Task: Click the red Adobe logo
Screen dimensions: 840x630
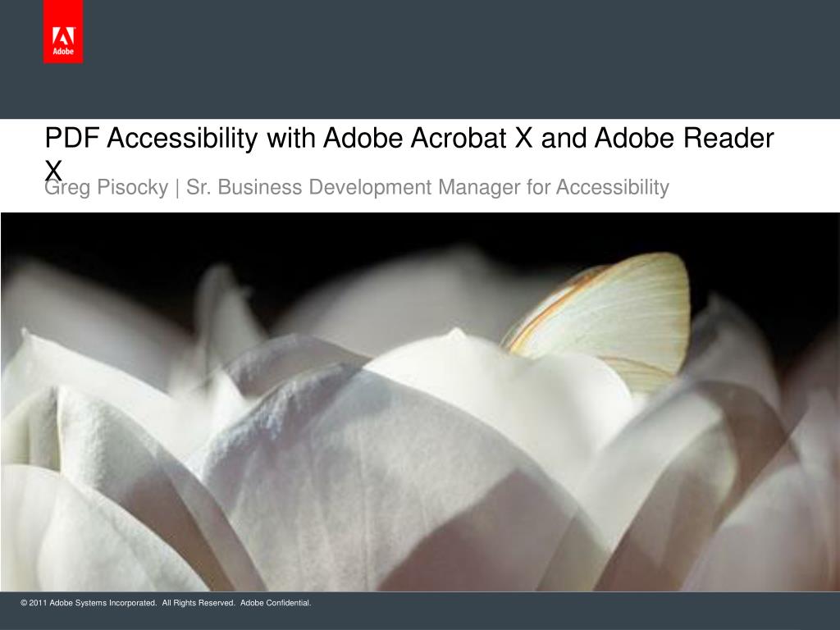Action: click(63, 32)
